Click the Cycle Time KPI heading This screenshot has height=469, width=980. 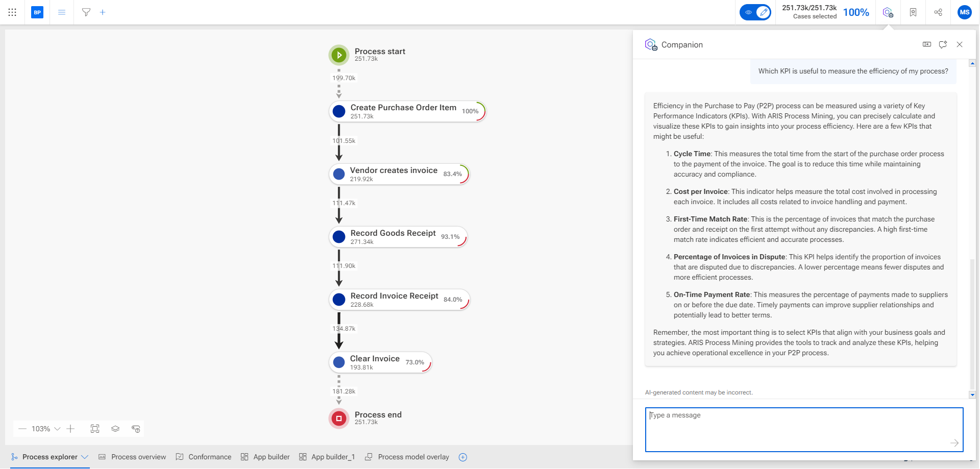tap(692, 154)
